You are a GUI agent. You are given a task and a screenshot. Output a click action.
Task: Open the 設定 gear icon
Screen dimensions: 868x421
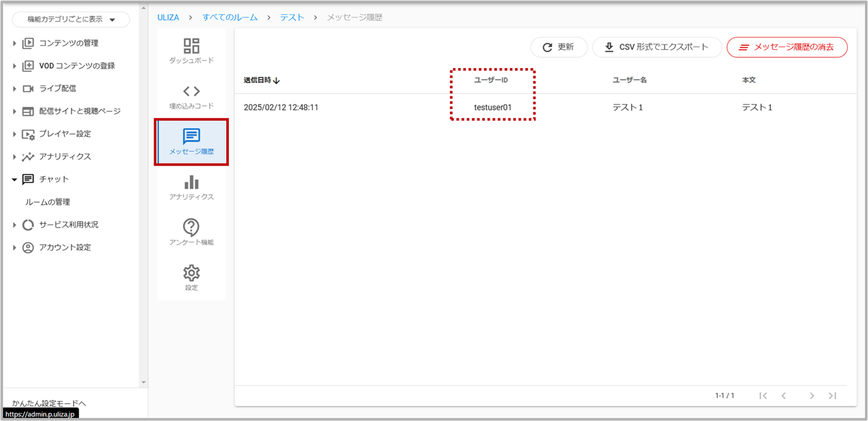point(191,273)
